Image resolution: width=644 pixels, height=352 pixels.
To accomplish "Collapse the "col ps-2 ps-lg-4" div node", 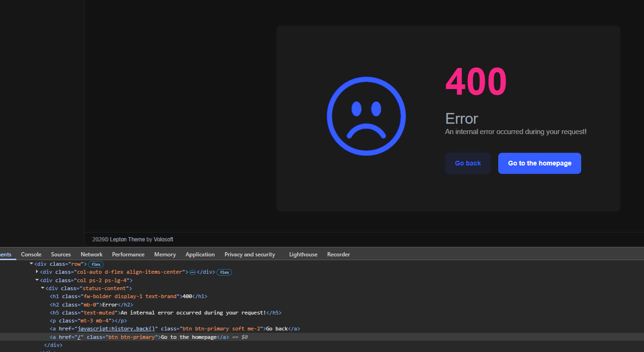I will (37, 280).
